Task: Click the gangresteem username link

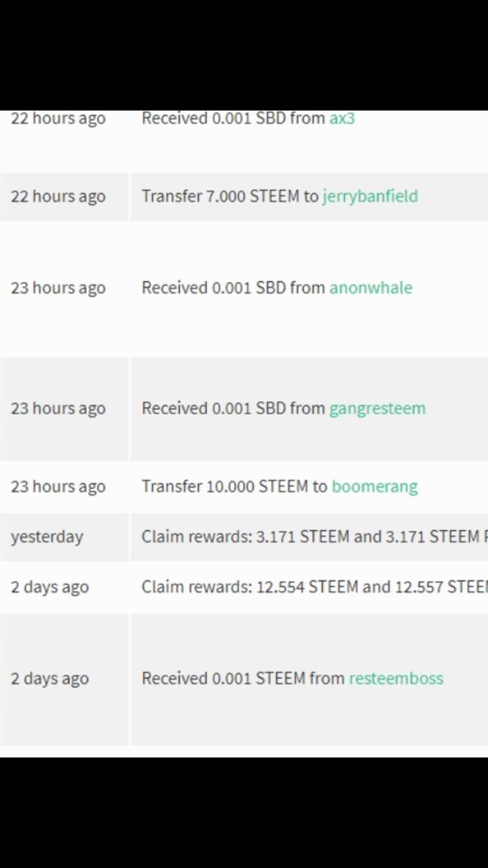Action: pyautogui.click(x=378, y=409)
